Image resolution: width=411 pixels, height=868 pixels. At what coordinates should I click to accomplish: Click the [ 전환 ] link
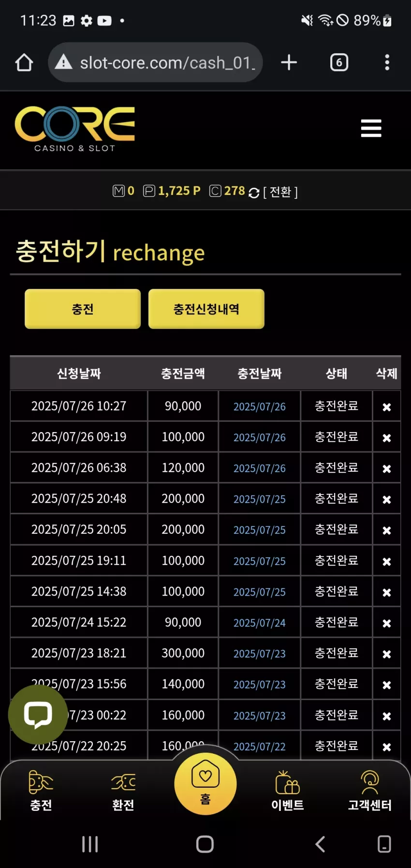point(280,192)
